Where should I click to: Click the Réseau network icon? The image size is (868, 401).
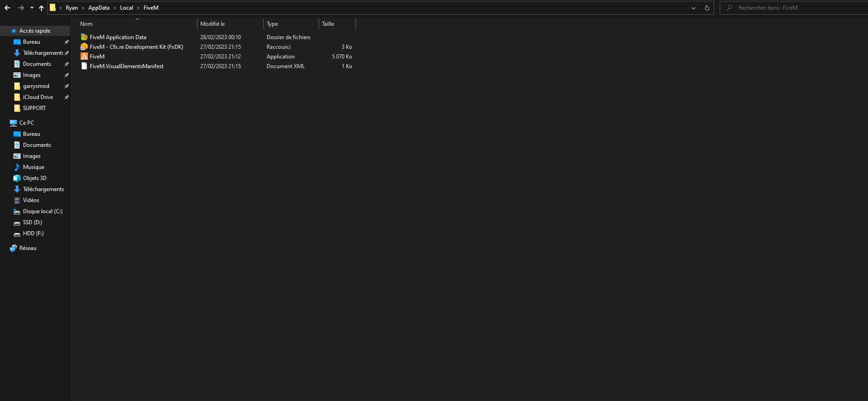13,248
